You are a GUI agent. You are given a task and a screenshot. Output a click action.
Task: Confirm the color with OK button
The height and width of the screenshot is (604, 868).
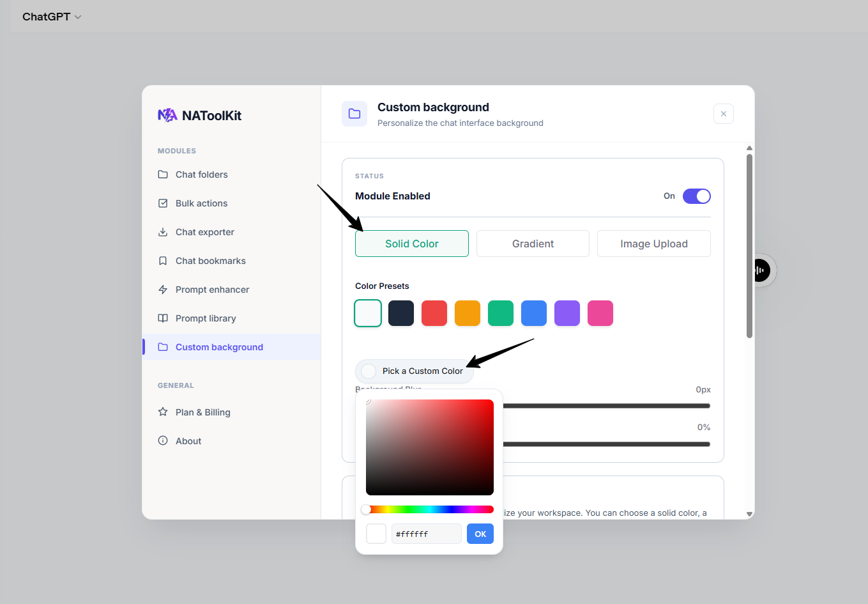(480, 534)
